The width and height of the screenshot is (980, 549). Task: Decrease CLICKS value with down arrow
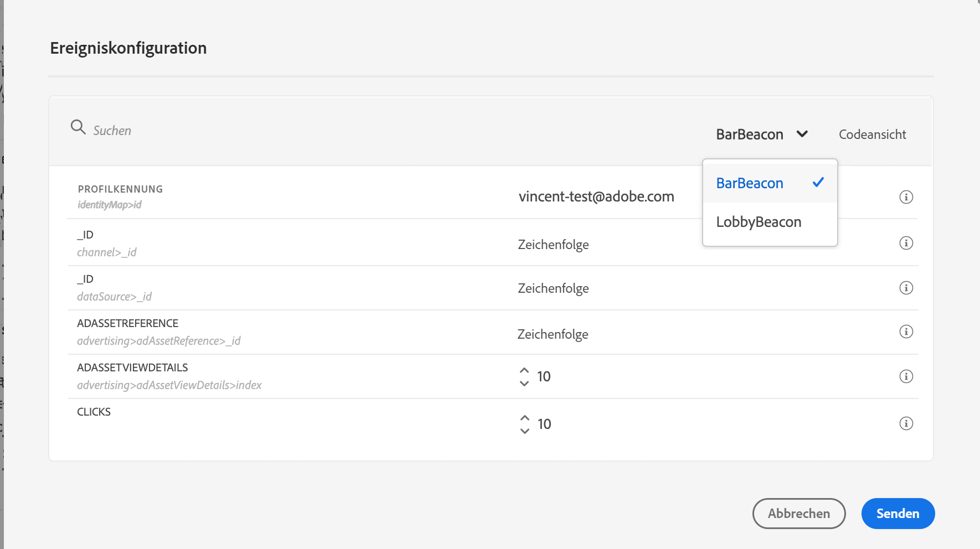pos(525,431)
